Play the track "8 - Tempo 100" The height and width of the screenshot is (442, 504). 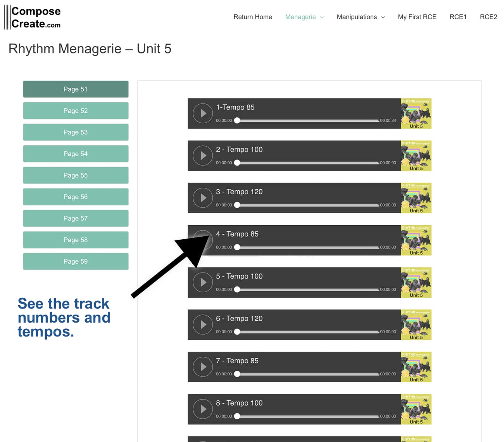tap(202, 409)
